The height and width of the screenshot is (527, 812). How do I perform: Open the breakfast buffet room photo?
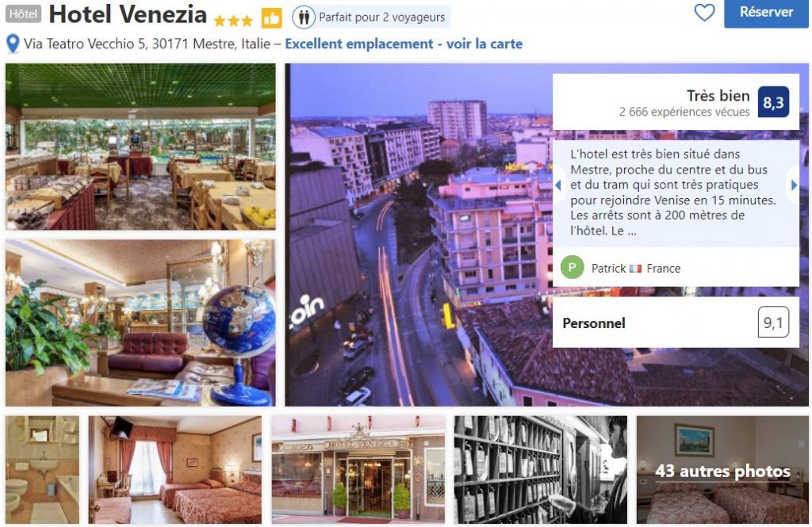point(140,147)
